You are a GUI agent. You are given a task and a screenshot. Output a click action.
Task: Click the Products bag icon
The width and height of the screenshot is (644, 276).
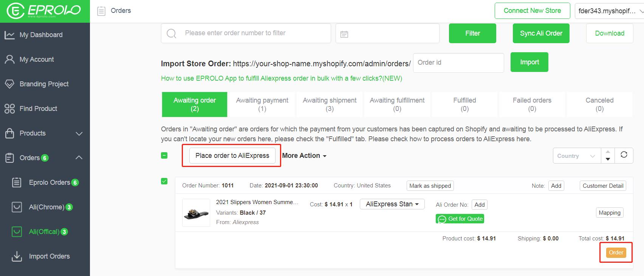(x=9, y=133)
